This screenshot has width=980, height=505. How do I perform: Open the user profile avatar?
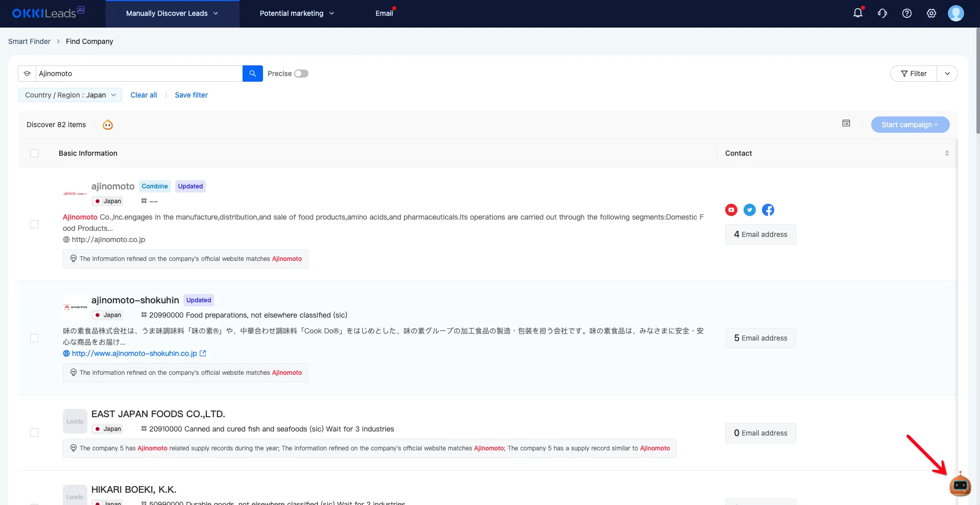956,13
